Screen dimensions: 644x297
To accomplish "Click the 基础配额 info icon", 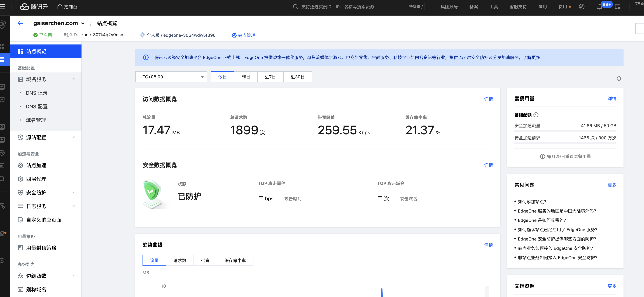I will 536,115.
